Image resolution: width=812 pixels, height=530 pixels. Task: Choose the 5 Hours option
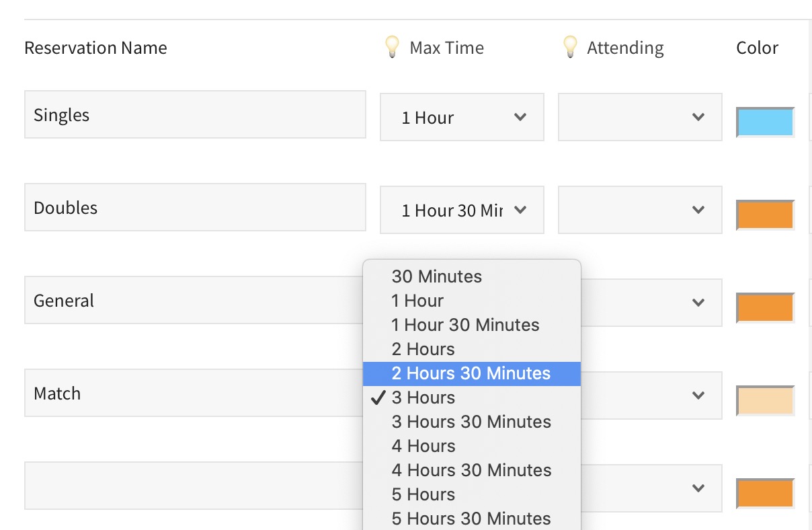click(423, 494)
